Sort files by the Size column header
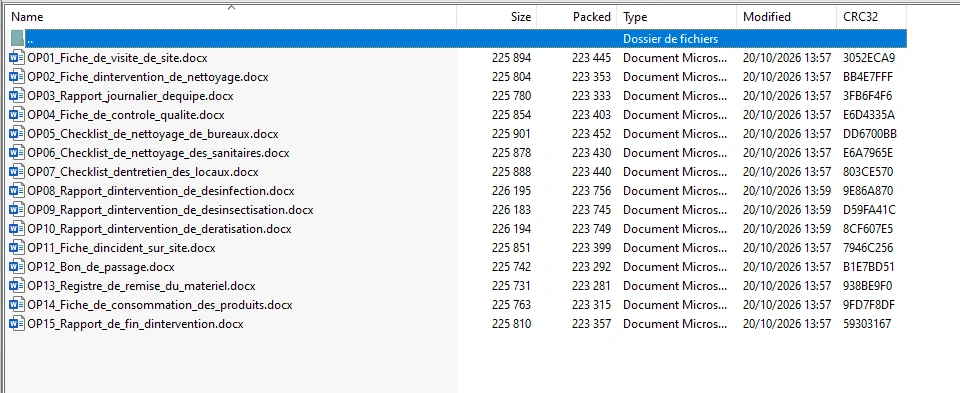This screenshot has width=960, height=393. 497,17
